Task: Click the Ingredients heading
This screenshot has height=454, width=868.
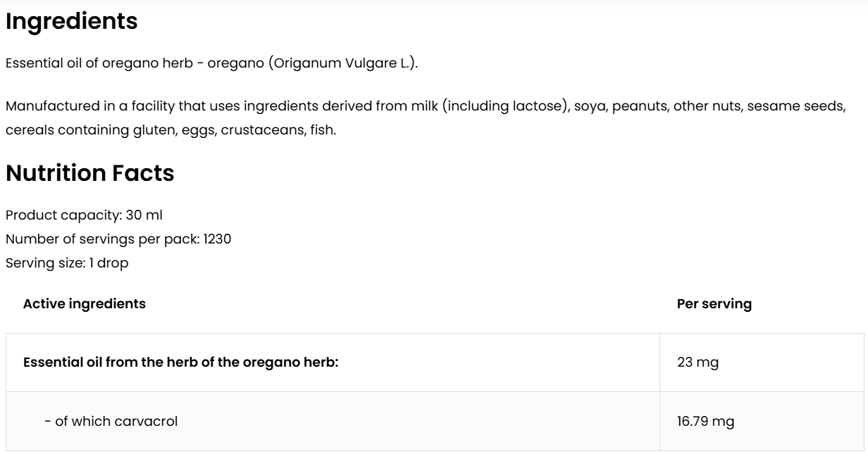Action: [x=71, y=22]
